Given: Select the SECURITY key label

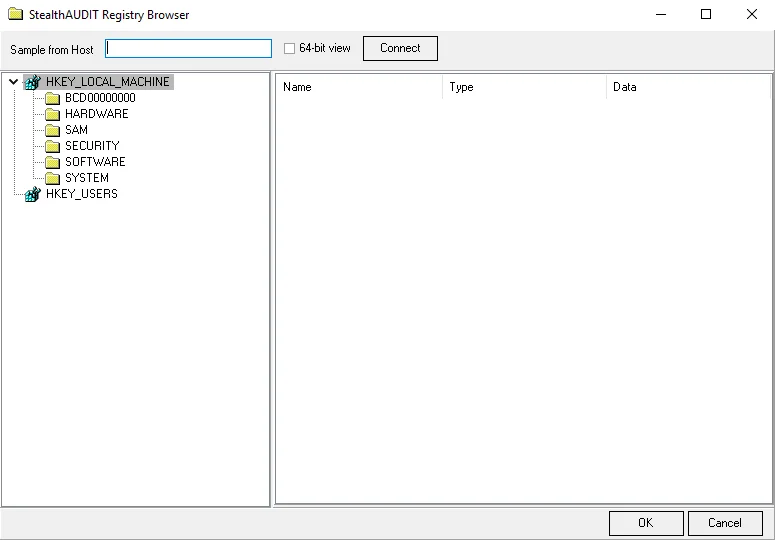Looking at the screenshot, I should (92, 146).
